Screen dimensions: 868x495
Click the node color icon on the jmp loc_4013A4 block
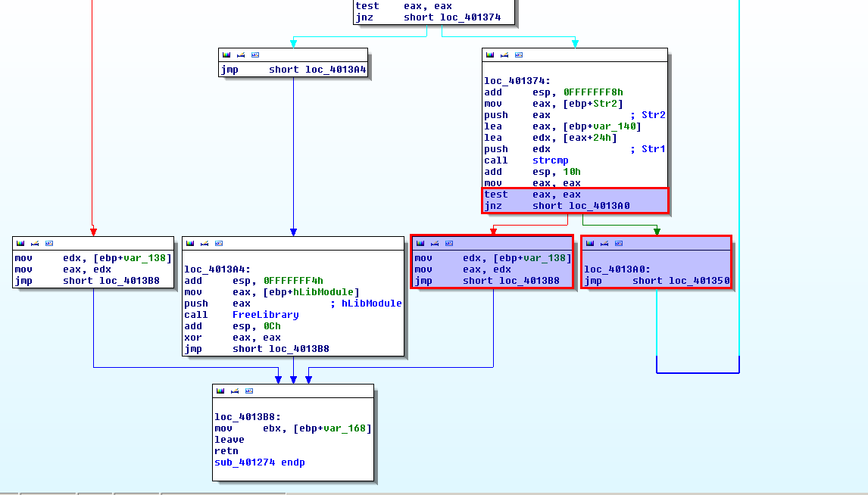click(226, 55)
